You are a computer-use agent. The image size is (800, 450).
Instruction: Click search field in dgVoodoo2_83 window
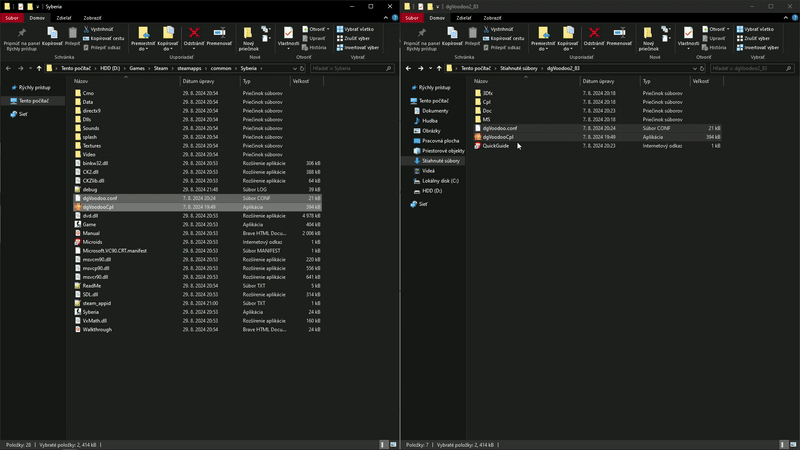(x=752, y=68)
